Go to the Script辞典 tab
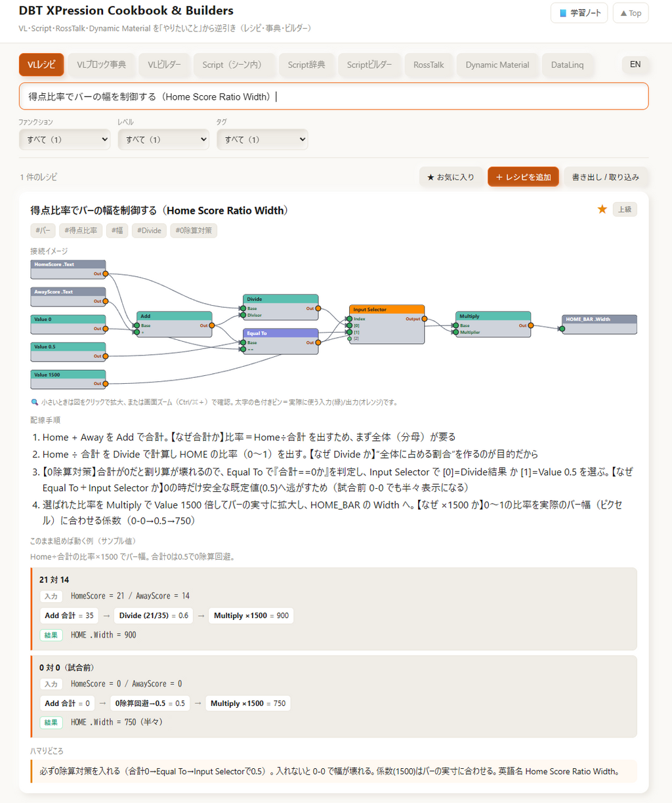This screenshot has width=672, height=803. coord(306,65)
